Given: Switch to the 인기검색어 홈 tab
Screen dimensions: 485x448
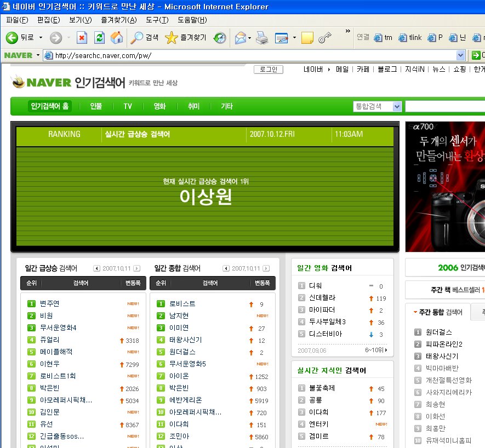Looking at the screenshot, I should tap(49, 106).
